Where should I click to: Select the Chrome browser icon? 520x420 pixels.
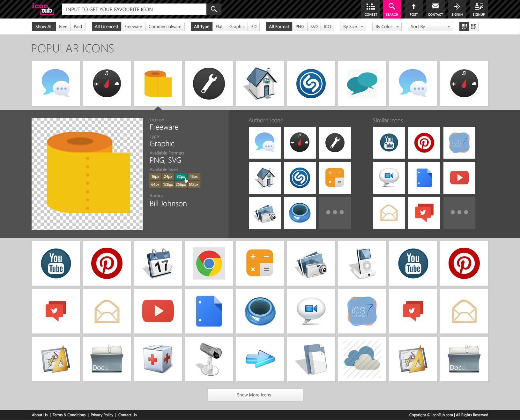(x=209, y=263)
